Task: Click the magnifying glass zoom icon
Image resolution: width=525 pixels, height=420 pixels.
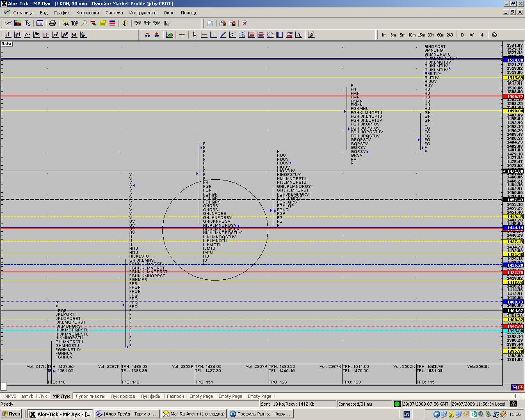Action: (x=84, y=23)
